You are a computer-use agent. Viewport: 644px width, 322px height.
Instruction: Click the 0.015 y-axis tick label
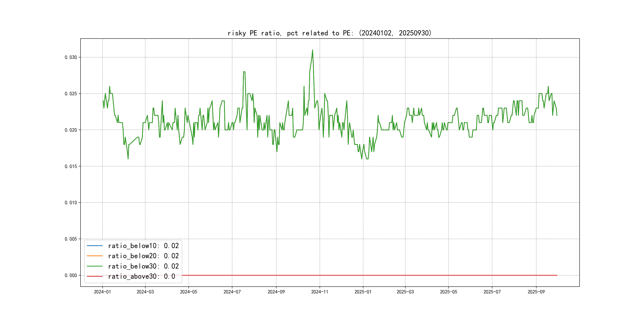click(x=71, y=166)
